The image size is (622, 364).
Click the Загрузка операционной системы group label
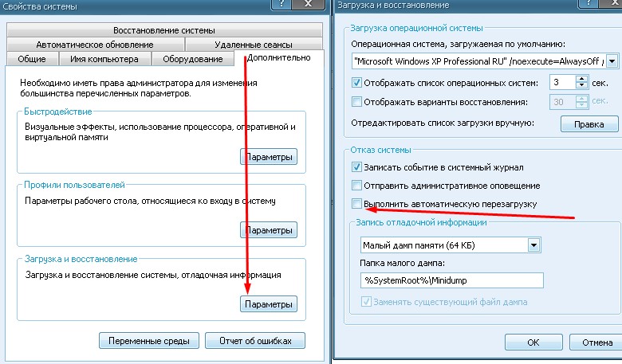coord(416,28)
